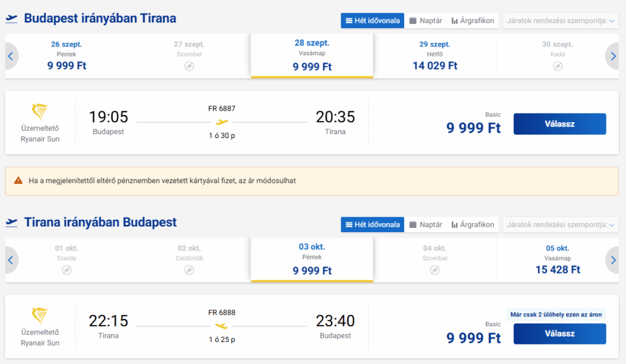Image resolution: width=626 pixels, height=364 pixels.
Task: Show later dates for Tirana–Budapest return
Action: 613,260
